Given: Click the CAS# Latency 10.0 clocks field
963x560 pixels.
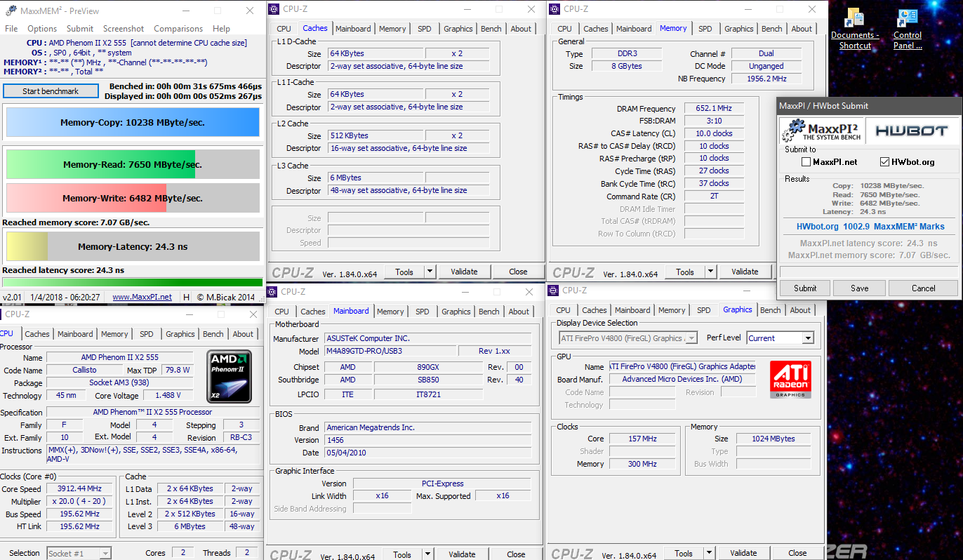Looking at the screenshot, I should point(713,133).
